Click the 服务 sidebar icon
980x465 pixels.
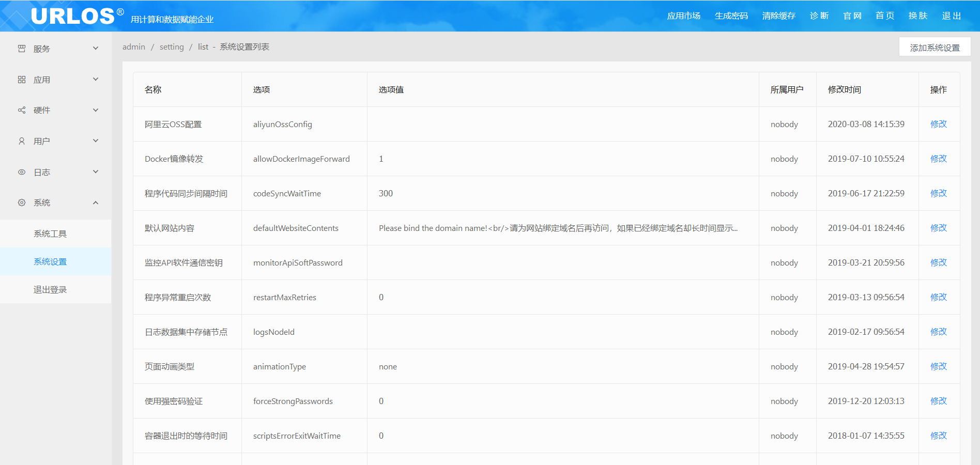pyautogui.click(x=22, y=49)
